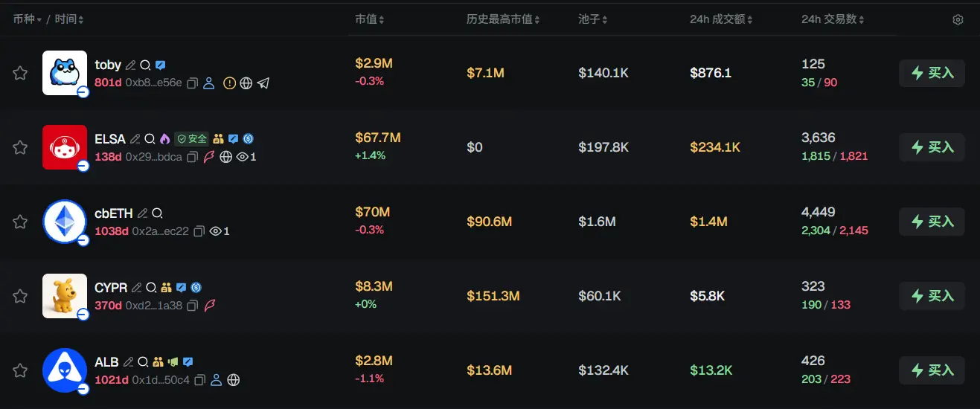This screenshot has width=980, height=409.
Task: Toggle favorite star for cbETH
Action: click(20, 222)
